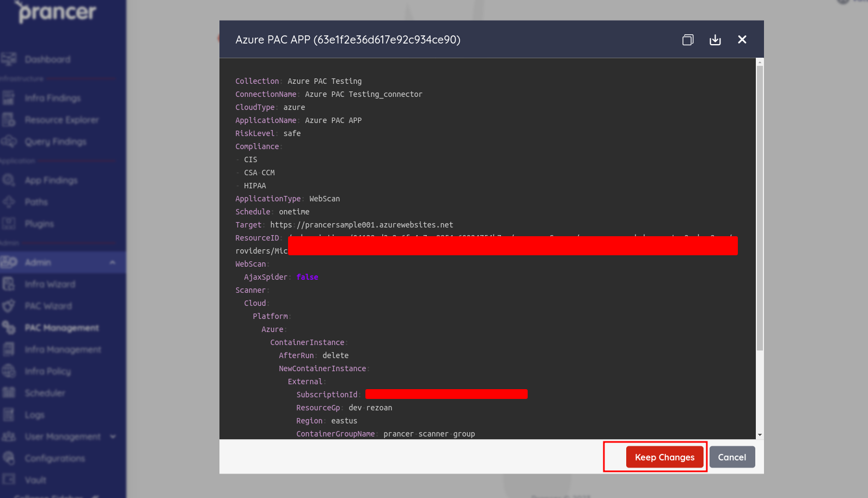Click the Resource Explorer sidebar icon
This screenshot has height=498, width=868.
[9, 120]
